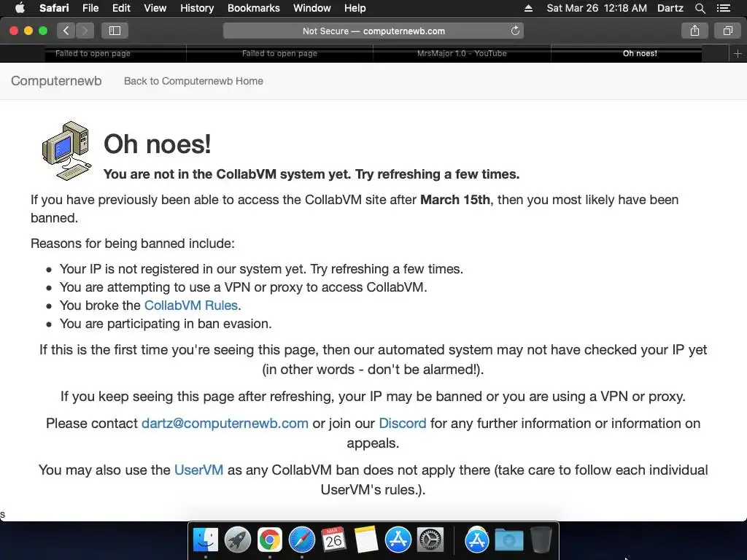Image resolution: width=747 pixels, height=560 pixels.
Task: Click dartz@computernewb.com email link
Action: 225,424
